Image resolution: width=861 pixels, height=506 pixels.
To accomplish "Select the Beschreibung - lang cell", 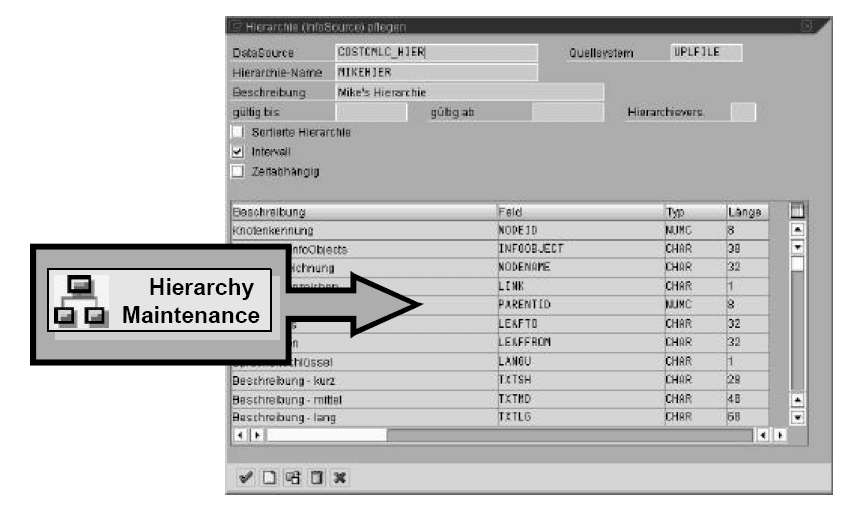I will point(364,417).
